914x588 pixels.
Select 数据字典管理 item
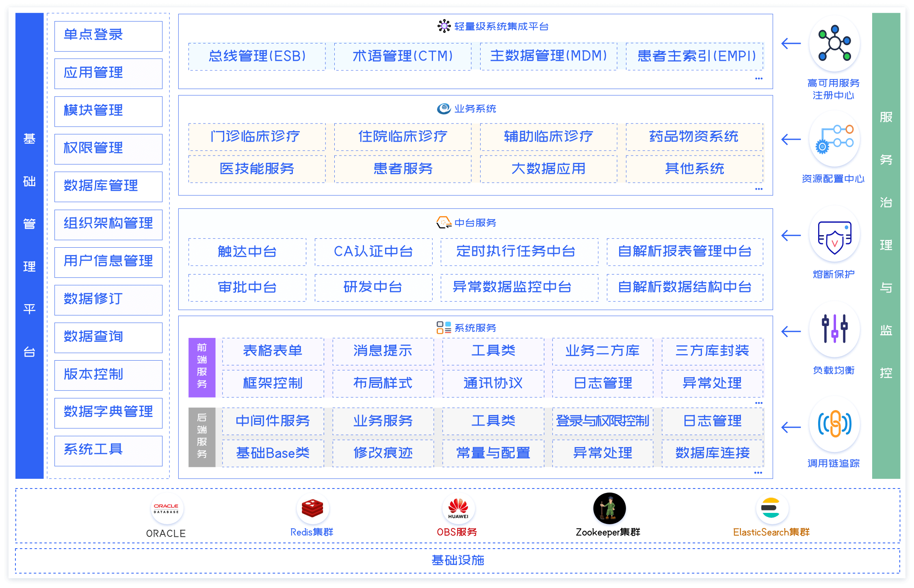point(108,413)
